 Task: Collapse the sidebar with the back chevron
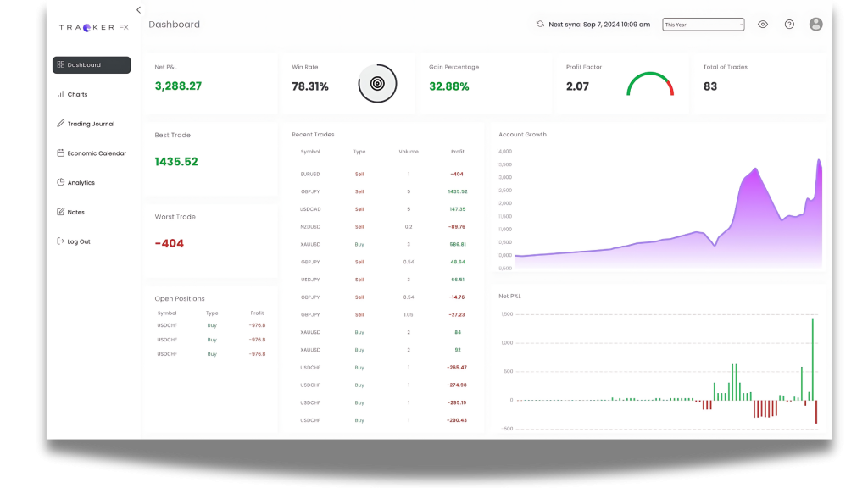tap(138, 9)
